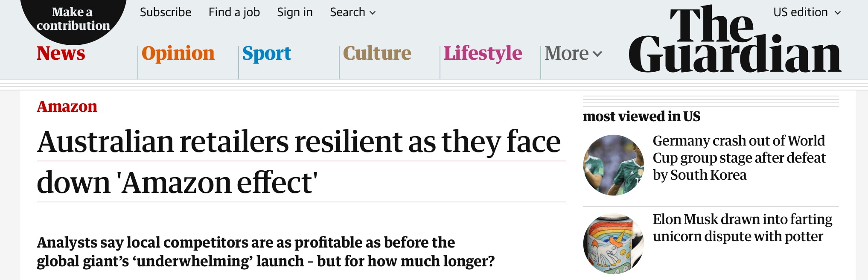Open the Germany World Cup thumbnail image
Image resolution: width=868 pixels, height=280 pixels.
coord(614,165)
